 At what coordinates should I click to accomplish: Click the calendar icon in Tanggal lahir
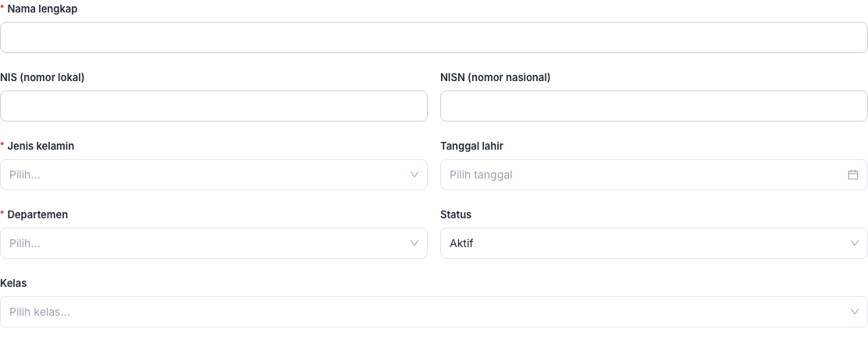[853, 175]
